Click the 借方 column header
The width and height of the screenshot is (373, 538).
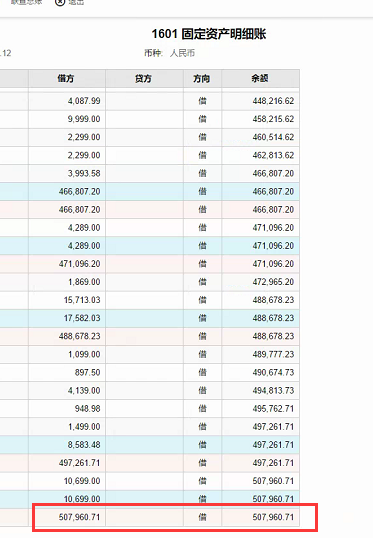(x=67, y=79)
